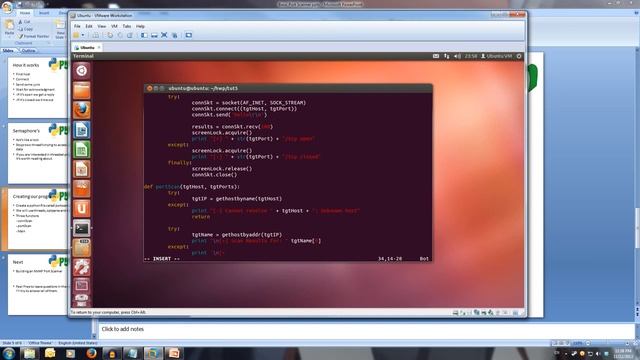Viewport: 640px width, 360px height.
Task: Click volume icon in Windows system tray
Action: click(x=598, y=353)
